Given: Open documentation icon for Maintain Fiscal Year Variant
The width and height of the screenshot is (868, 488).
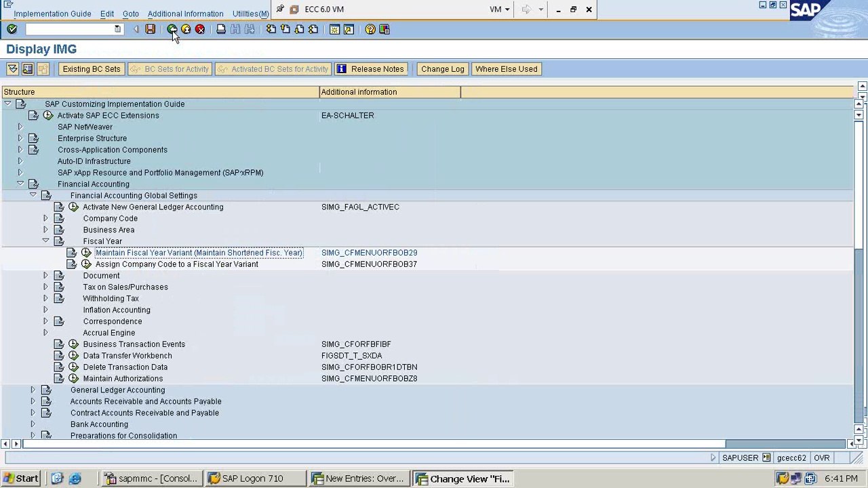Looking at the screenshot, I should (x=71, y=252).
